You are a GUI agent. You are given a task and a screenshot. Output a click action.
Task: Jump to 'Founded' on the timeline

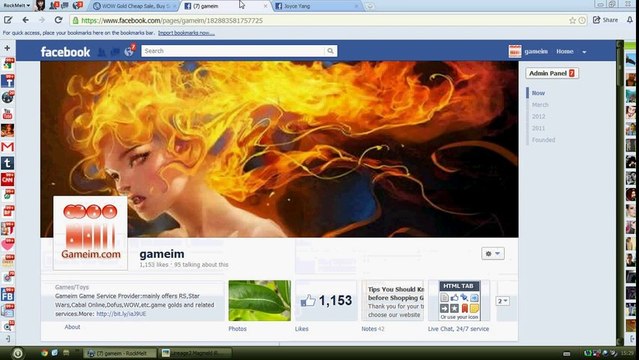coord(543,140)
